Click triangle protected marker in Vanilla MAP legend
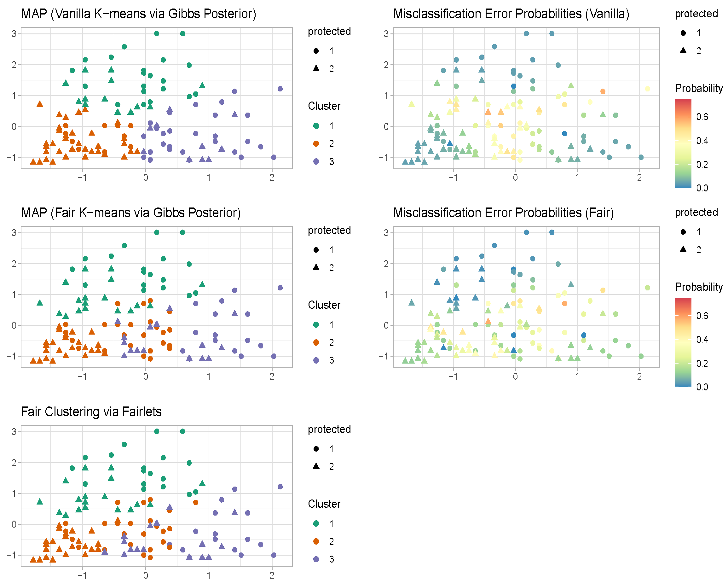The width and height of the screenshot is (728, 584). [x=316, y=68]
